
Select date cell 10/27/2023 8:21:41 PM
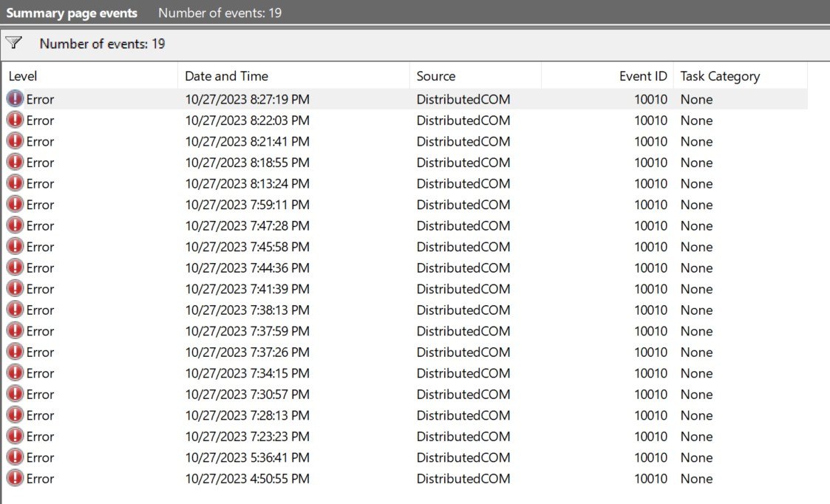247,142
